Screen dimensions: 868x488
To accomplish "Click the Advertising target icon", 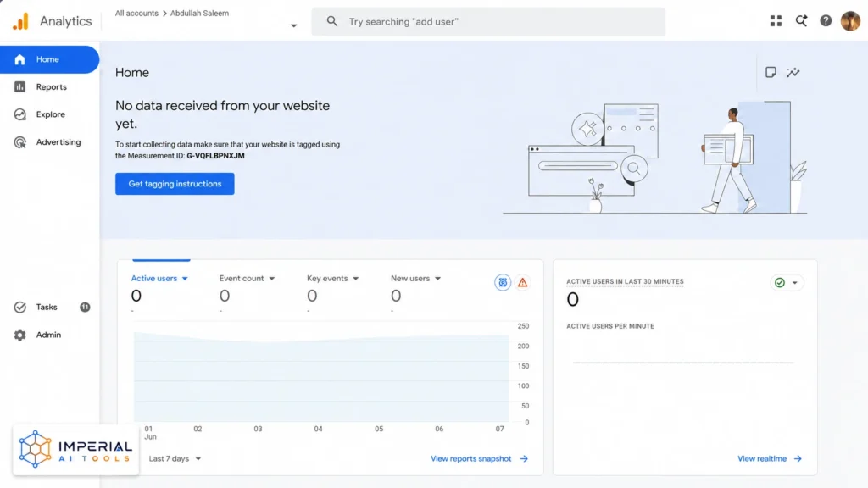I will [x=20, y=142].
